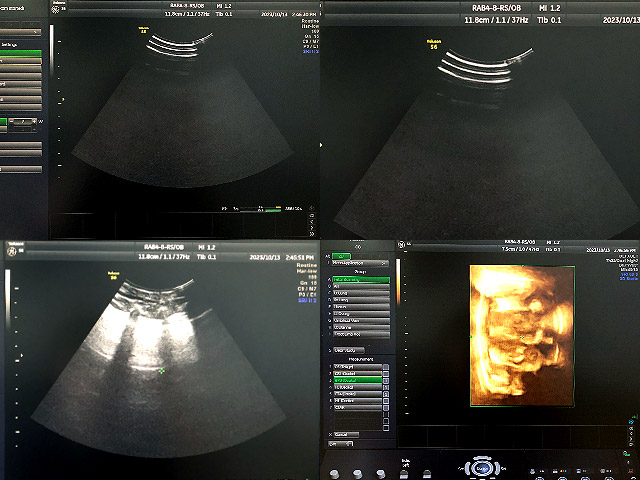Click the blue SRI II 2 text in the bottom-left scan
The width and height of the screenshot is (640, 480).
pos(307,300)
